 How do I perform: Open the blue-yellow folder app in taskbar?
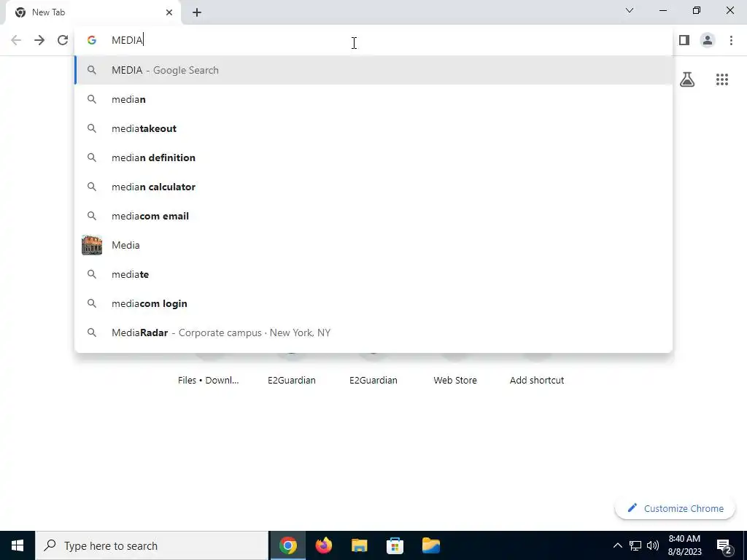coord(430,545)
